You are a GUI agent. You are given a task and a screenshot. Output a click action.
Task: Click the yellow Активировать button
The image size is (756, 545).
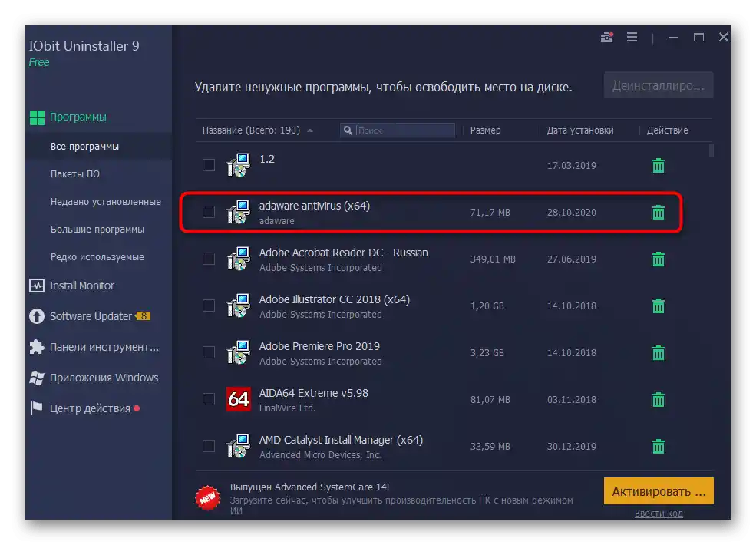(x=658, y=491)
